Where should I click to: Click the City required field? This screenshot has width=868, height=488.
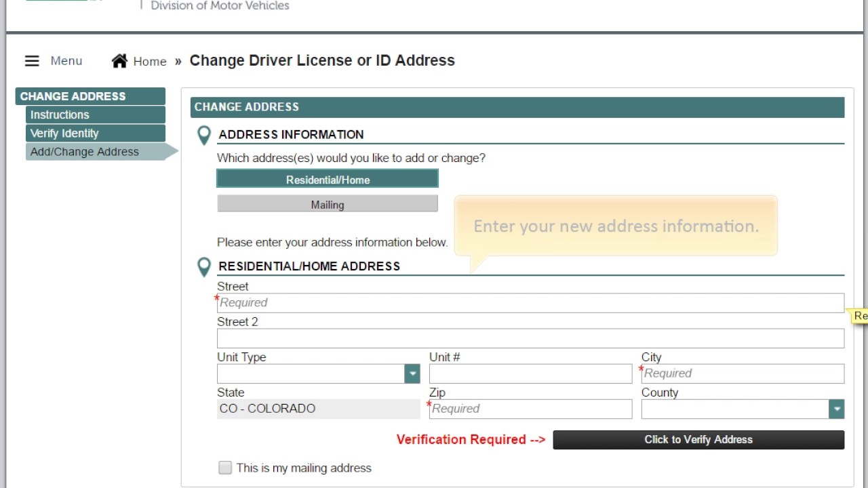pyautogui.click(x=743, y=373)
